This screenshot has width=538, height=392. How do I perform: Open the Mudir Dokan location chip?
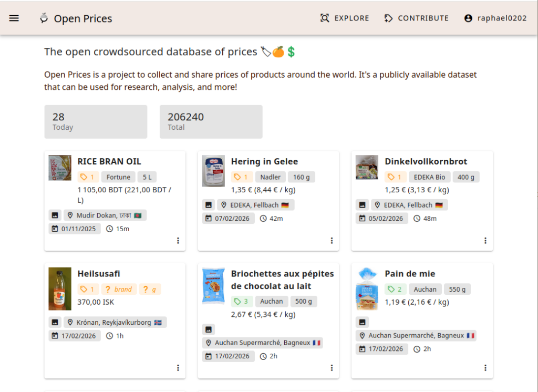tap(105, 215)
